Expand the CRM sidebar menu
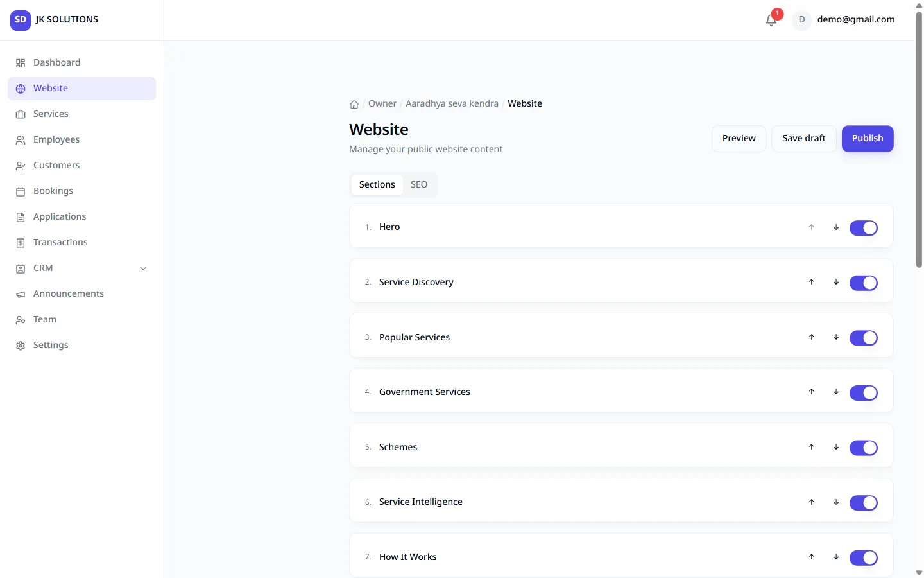This screenshot has height=578, width=924. 81,268
